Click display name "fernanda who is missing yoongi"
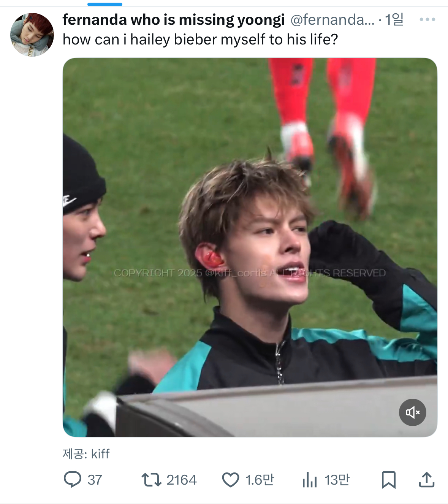The width and height of the screenshot is (448, 504). [173, 20]
